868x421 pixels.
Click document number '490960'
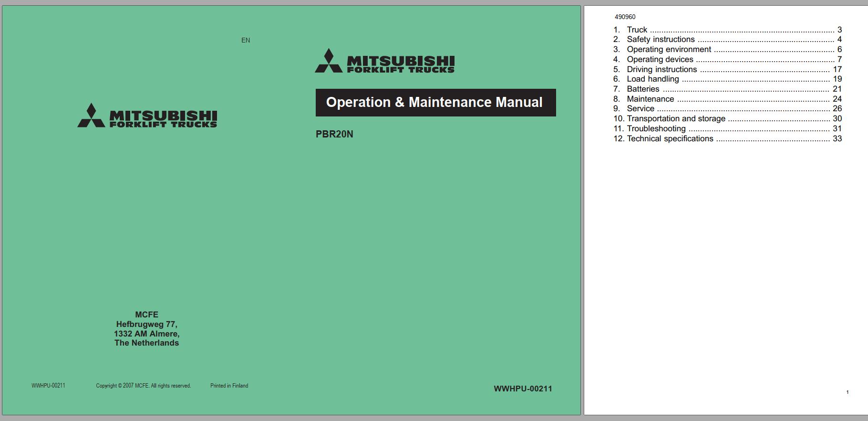coord(625,17)
